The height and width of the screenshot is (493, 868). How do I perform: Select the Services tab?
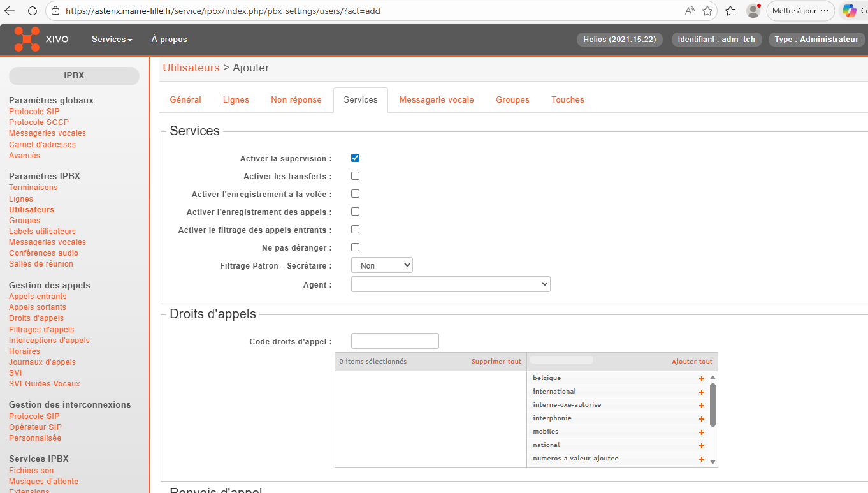pos(361,100)
